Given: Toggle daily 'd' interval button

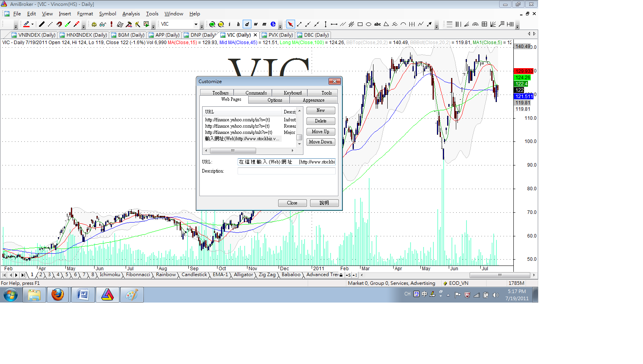Looking at the screenshot, I should click(x=247, y=24).
